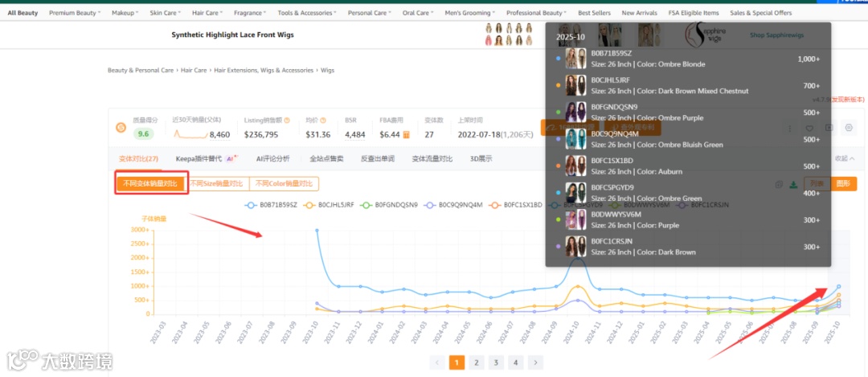Open the hexagon settings gear icon
The image size is (868, 377).
849,128
